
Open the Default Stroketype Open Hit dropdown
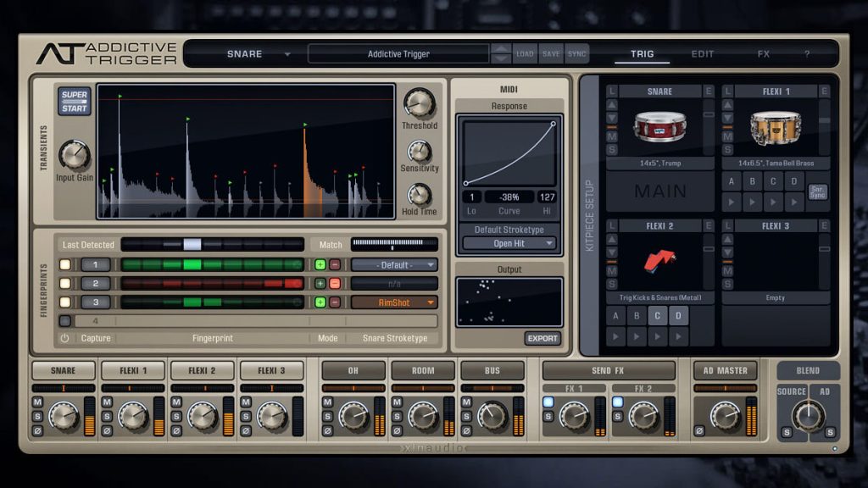click(x=509, y=243)
